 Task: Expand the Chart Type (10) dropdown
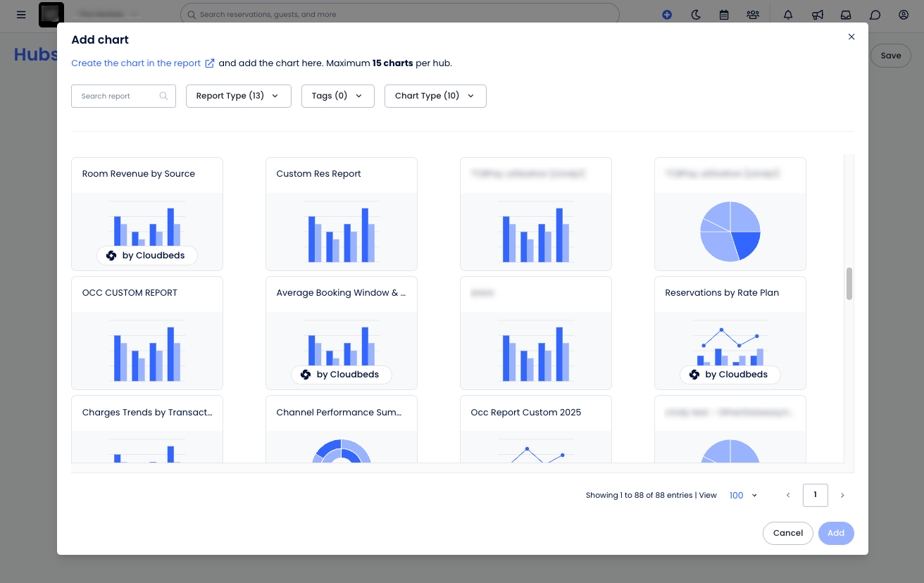(x=435, y=96)
